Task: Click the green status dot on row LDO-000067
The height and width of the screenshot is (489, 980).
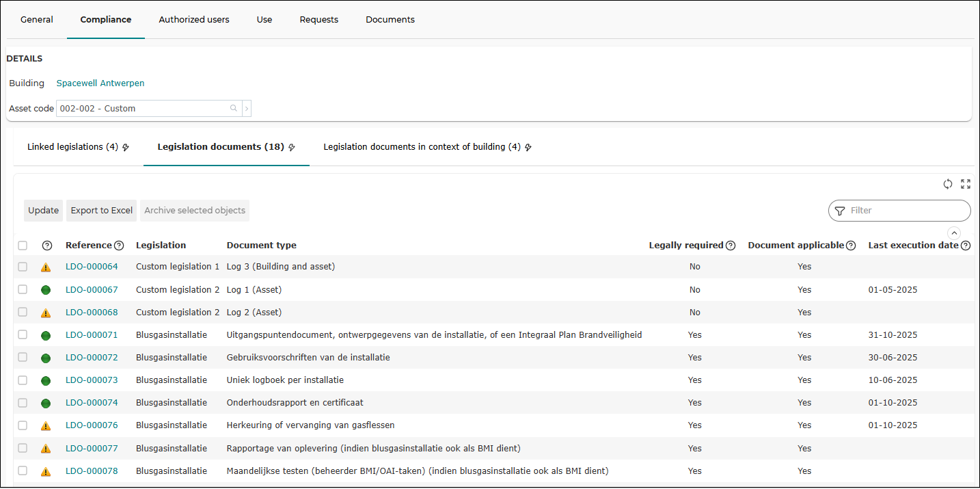Action: pyautogui.click(x=46, y=290)
